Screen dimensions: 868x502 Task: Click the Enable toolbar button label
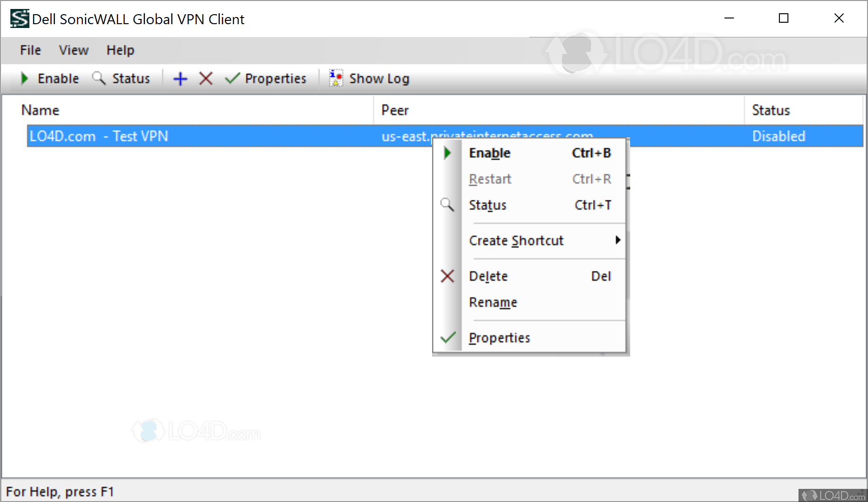click(58, 79)
